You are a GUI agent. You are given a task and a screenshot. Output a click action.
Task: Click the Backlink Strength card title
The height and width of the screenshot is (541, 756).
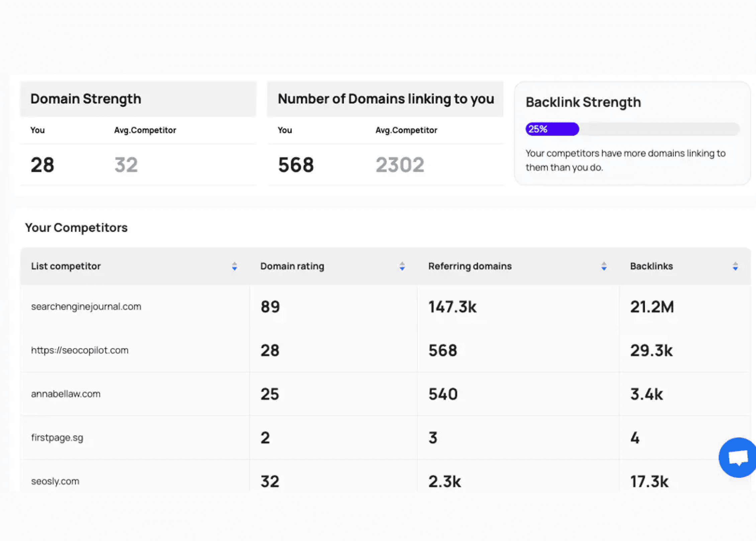pos(583,102)
